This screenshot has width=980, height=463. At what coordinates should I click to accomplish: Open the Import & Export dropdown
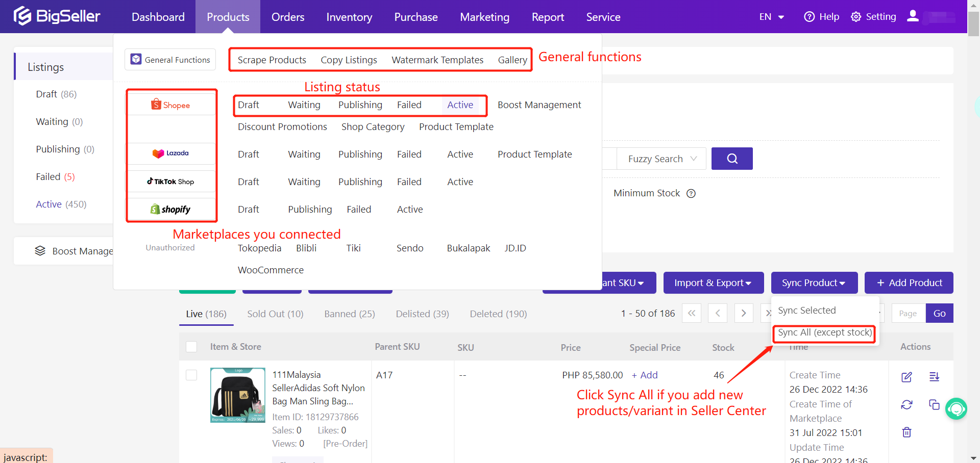coord(713,282)
